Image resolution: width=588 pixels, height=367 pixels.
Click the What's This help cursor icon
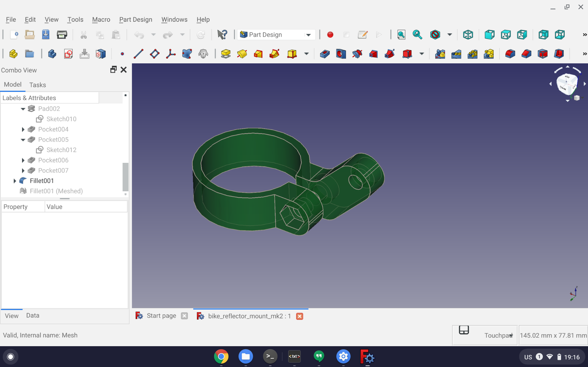tap(222, 35)
